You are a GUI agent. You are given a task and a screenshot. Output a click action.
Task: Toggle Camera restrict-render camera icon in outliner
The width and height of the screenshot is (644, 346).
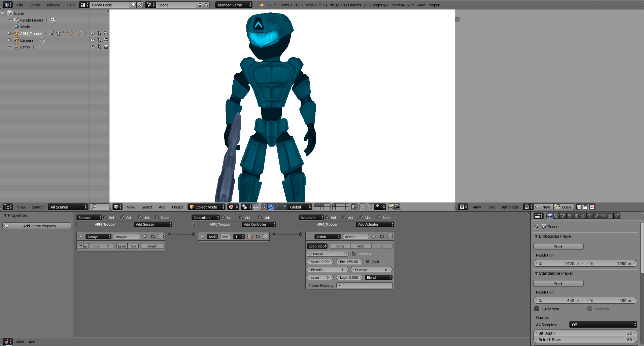pyautogui.click(x=106, y=40)
